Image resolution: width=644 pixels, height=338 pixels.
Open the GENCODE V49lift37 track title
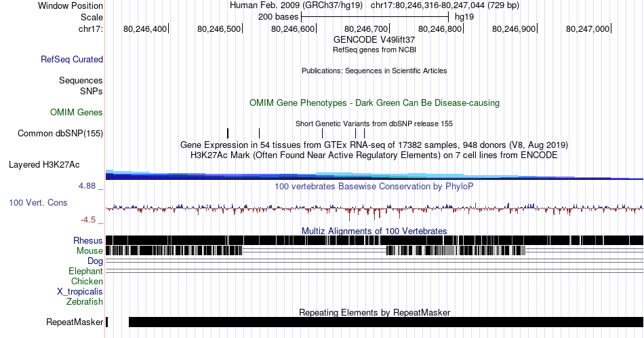tap(374, 40)
